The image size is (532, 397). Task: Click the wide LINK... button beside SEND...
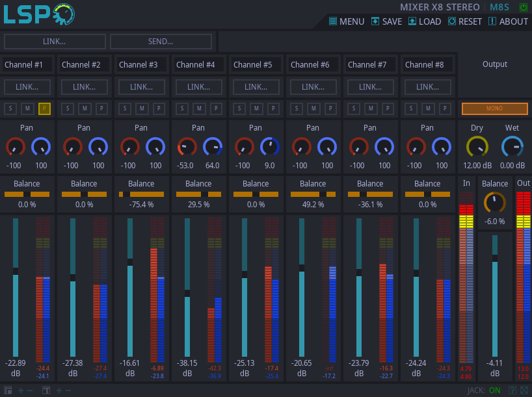(x=55, y=42)
